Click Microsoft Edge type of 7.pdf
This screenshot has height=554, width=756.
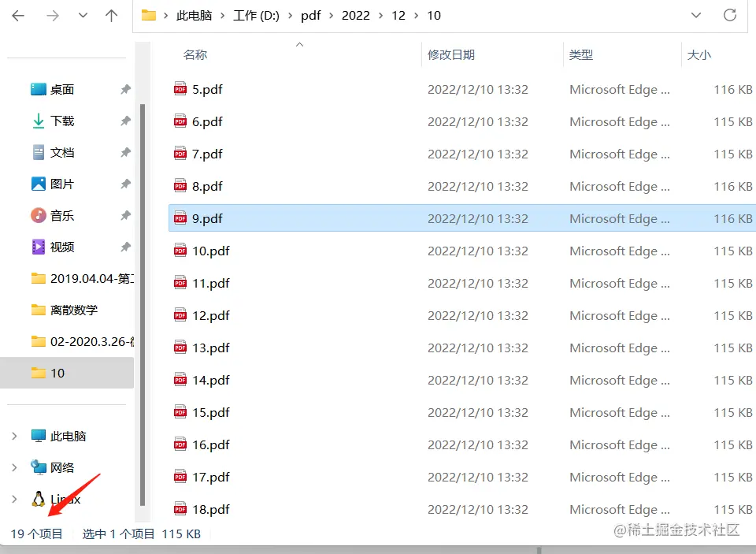(x=620, y=154)
